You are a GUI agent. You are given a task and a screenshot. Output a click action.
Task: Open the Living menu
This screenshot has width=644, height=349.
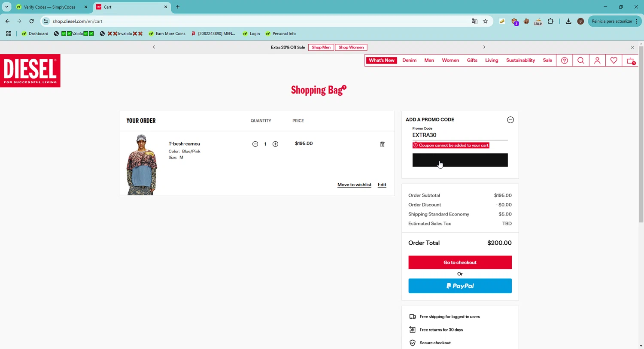click(x=492, y=61)
